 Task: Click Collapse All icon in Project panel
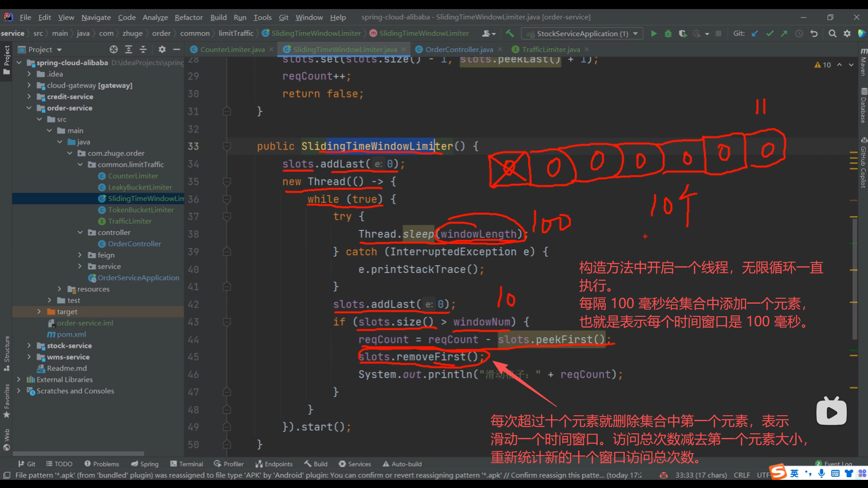[x=143, y=49]
